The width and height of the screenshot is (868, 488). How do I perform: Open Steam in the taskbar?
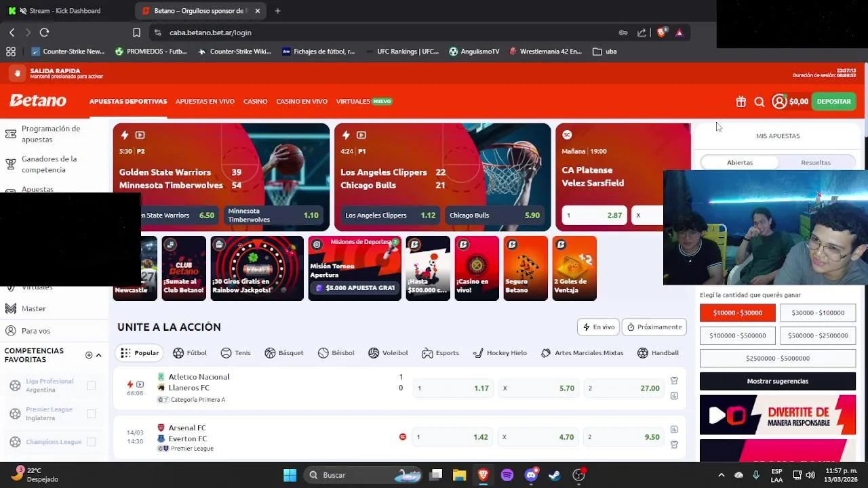(555, 475)
